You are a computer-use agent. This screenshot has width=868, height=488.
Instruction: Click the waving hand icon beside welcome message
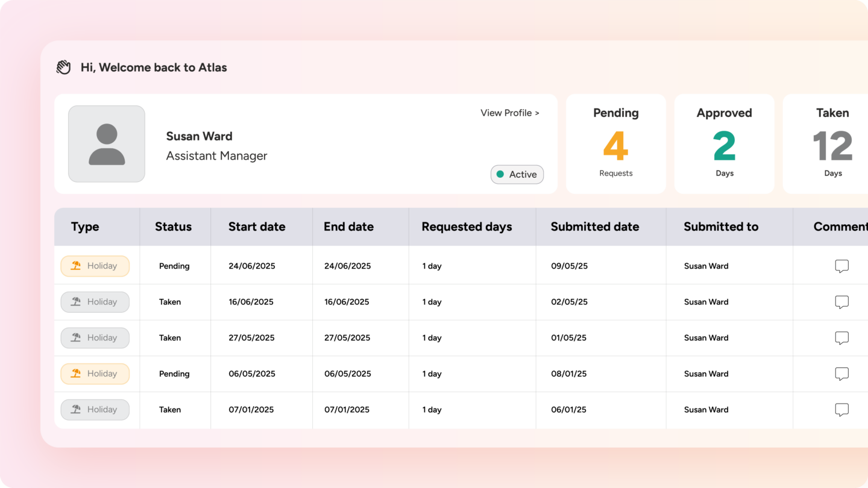coord(64,67)
